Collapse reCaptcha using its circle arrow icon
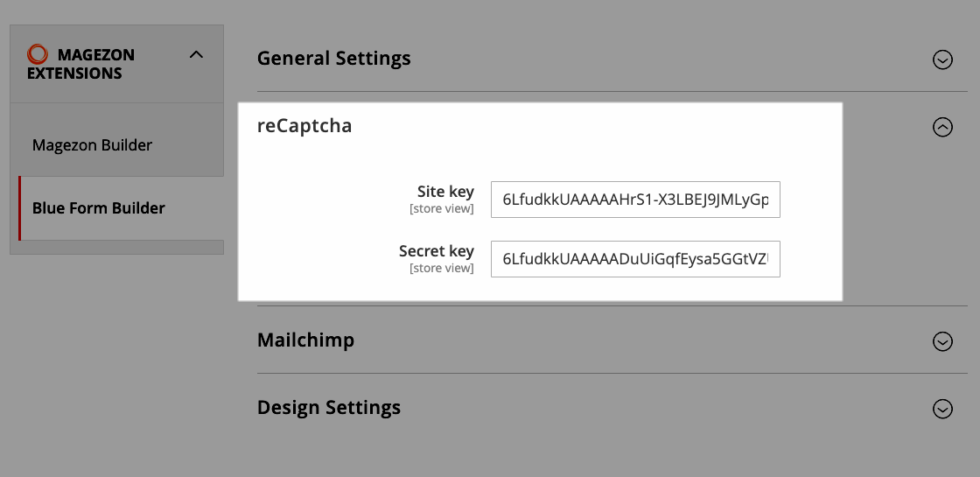This screenshot has width=980, height=477. pyautogui.click(x=942, y=127)
